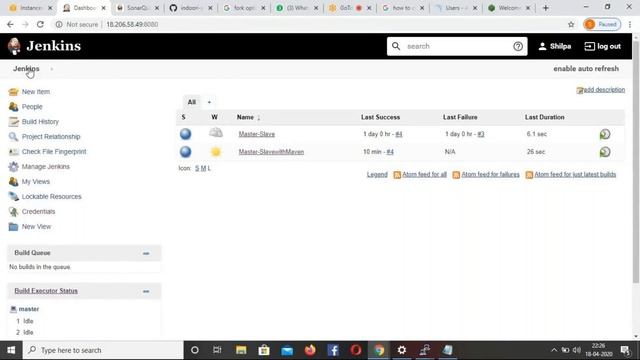Click the Lockable Resources icon
The width and height of the screenshot is (640, 360).
13,197
